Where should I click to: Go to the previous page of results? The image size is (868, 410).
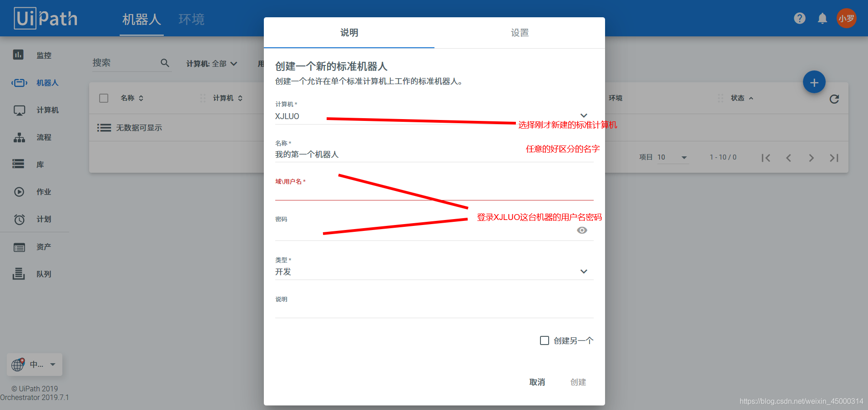788,158
